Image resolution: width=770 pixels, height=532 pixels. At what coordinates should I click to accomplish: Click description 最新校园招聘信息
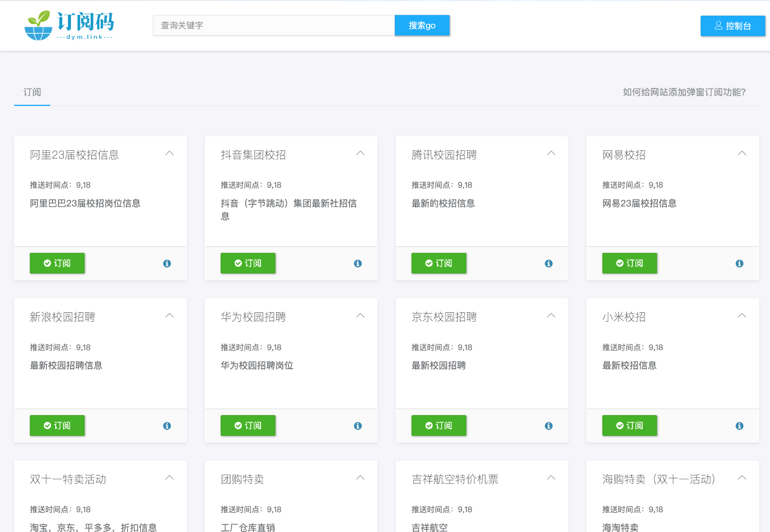click(66, 365)
